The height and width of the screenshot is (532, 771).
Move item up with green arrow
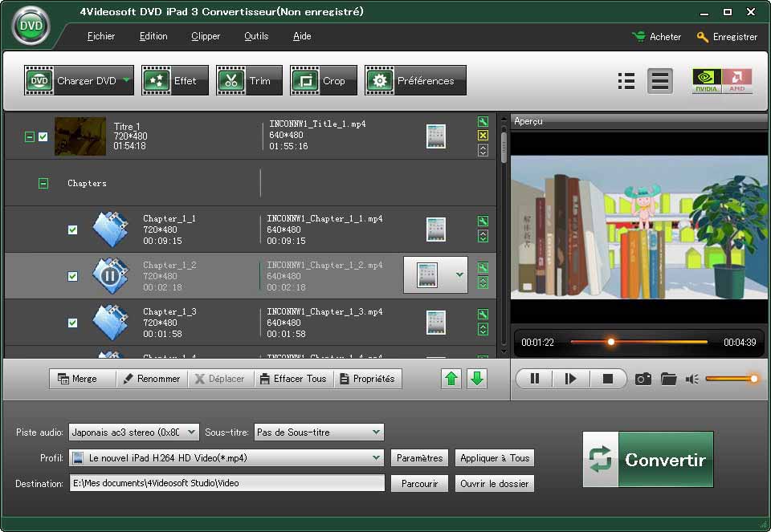[451, 379]
